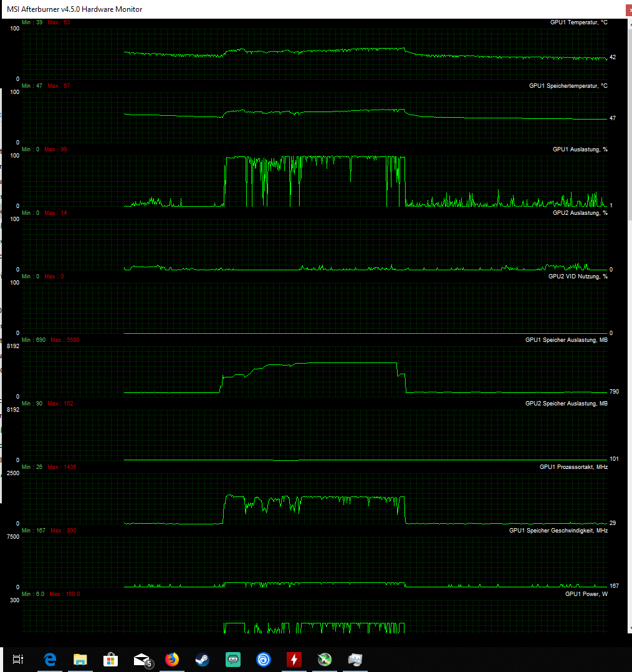Click the GPU2 Speicher Auslastung, MB title
632x672 pixels.
567,404
